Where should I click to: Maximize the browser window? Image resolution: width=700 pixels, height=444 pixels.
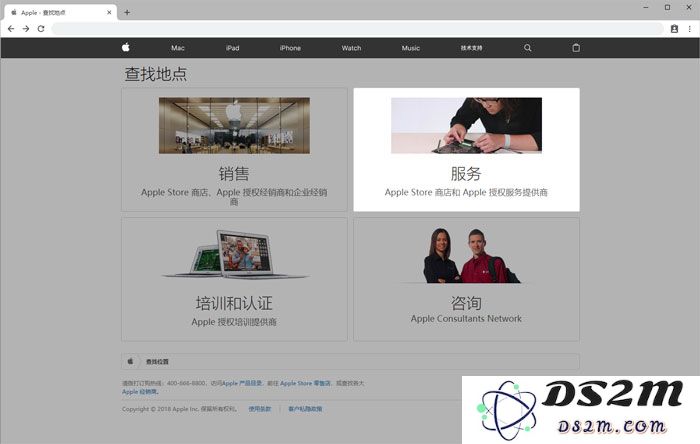[667, 7]
